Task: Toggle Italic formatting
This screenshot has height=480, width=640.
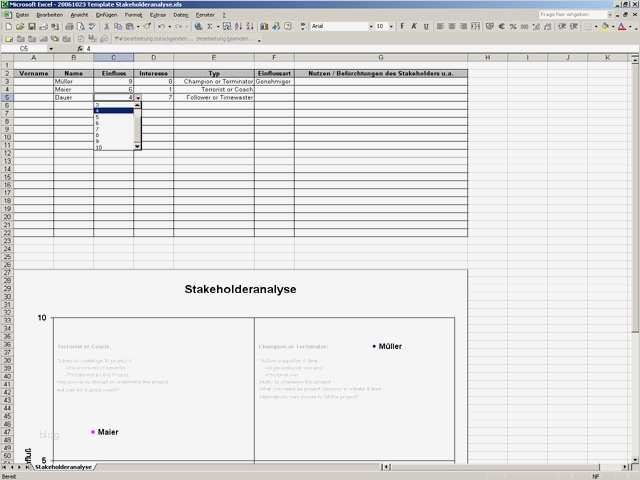Action: click(x=414, y=27)
